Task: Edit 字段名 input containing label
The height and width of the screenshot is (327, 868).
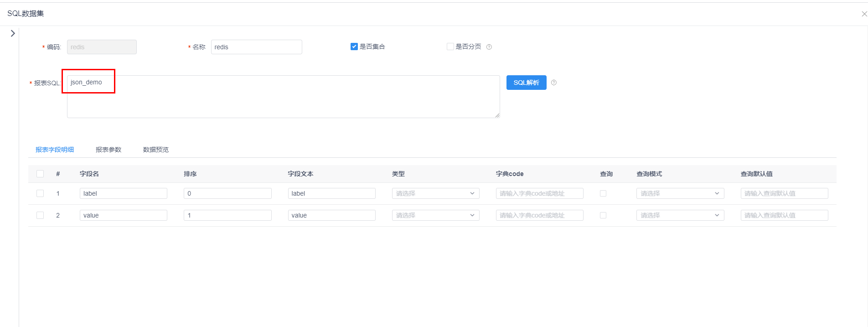Action: click(124, 193)
